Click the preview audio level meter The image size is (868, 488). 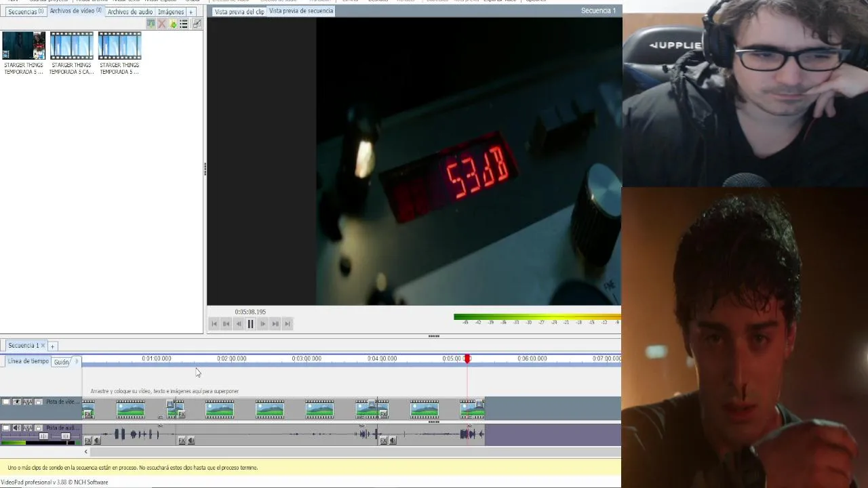(537, 319)
